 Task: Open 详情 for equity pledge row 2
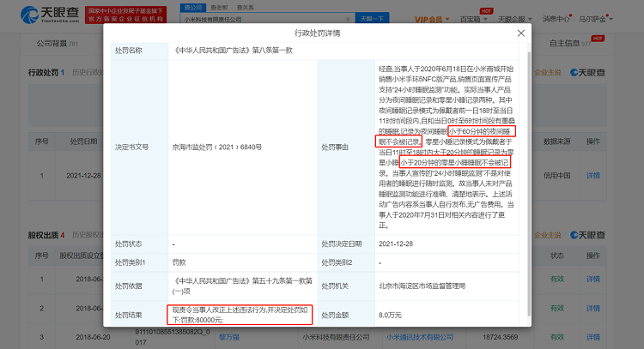tap(593, 308)
